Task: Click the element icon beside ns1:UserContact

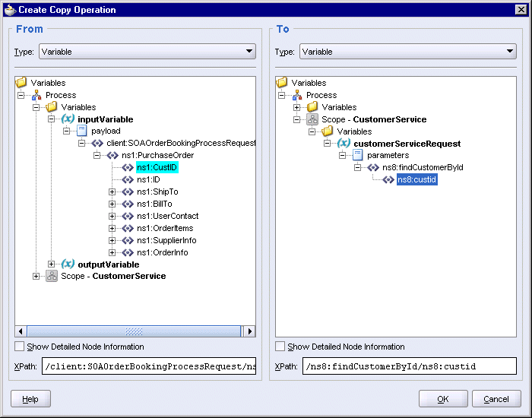Action: 128,216
